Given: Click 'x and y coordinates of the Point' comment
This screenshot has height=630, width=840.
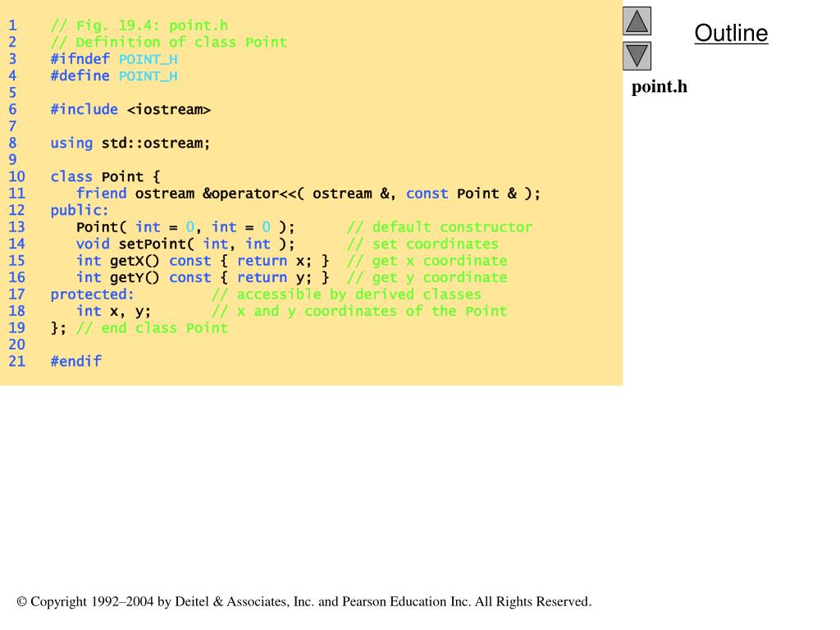Looking at the screenshot, I should coord(359,311).
